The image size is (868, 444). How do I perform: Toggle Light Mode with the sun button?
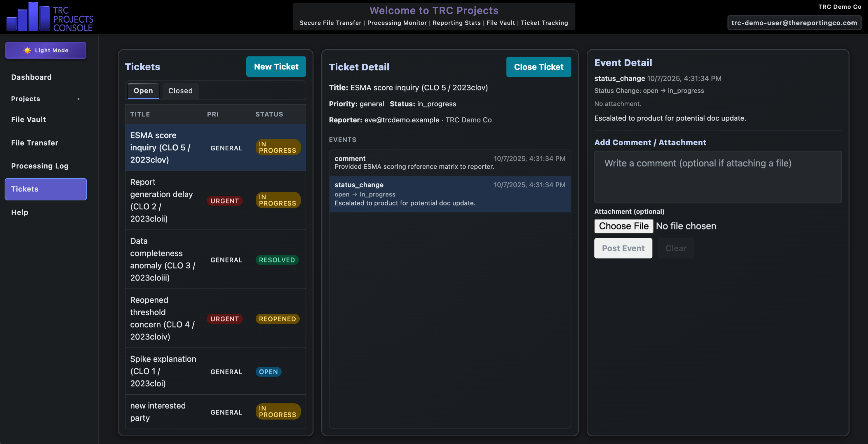46,50
